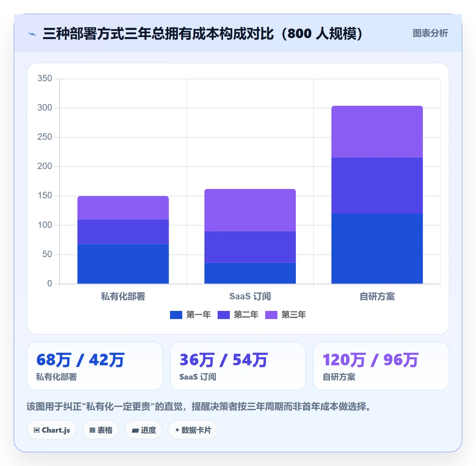
Task: Click the 第二年 segment of the 私有化部署 bar
Action: click(x=123, y=232)
